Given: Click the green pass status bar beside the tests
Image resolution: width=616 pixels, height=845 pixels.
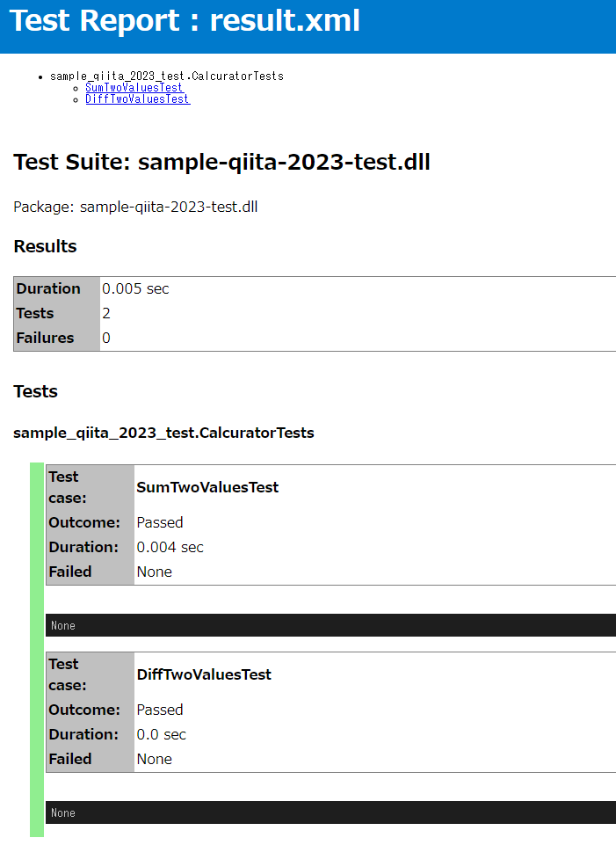Looking at the screenshot, I should [x=36, y=649].
